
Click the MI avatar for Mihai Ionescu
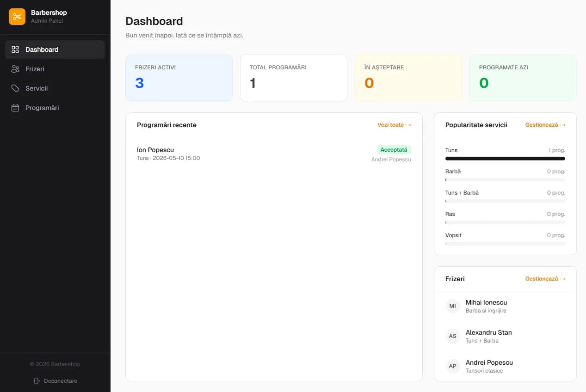[x=453, y=306]
